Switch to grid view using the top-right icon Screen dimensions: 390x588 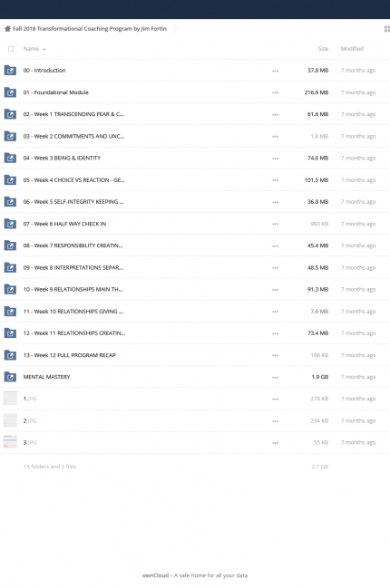click(x=387, y=29)
